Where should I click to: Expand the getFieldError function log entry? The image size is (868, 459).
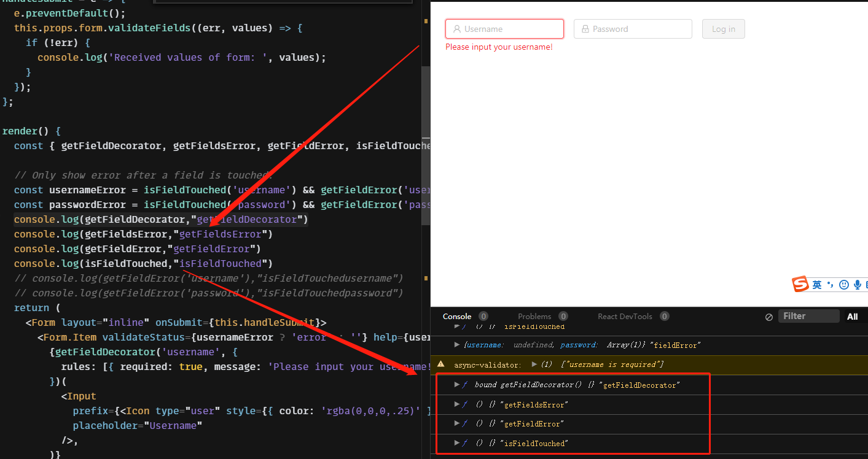(456, 423)
